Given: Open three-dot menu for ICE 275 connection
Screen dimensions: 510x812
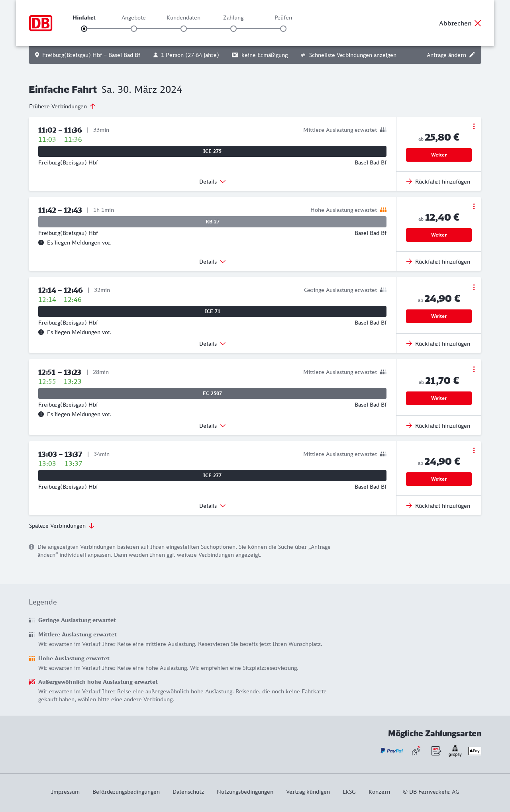Looking at the screenshot, I should pyautogui.click(x=474, y=126).
